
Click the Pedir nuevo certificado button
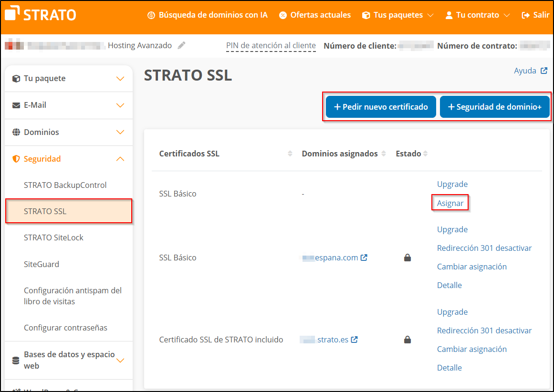(380, 107)
